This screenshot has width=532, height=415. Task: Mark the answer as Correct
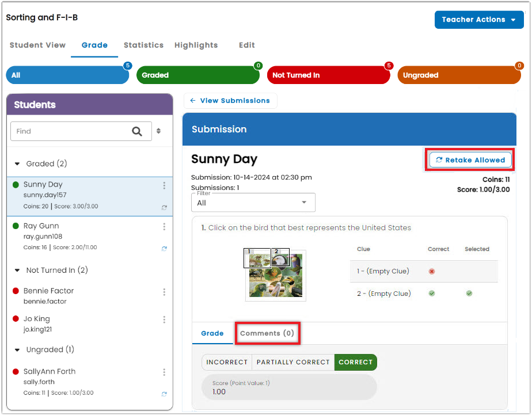tap(356, 362)
